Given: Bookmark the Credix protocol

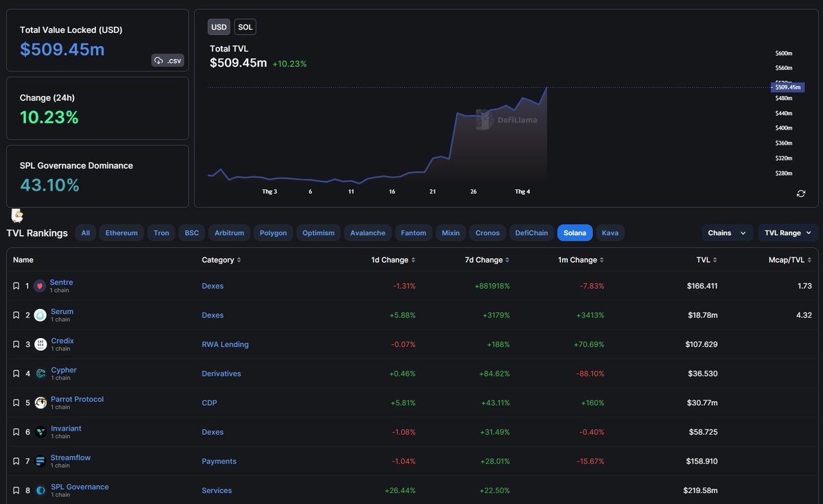Looking at the screenshot, I should pos(16,344).
